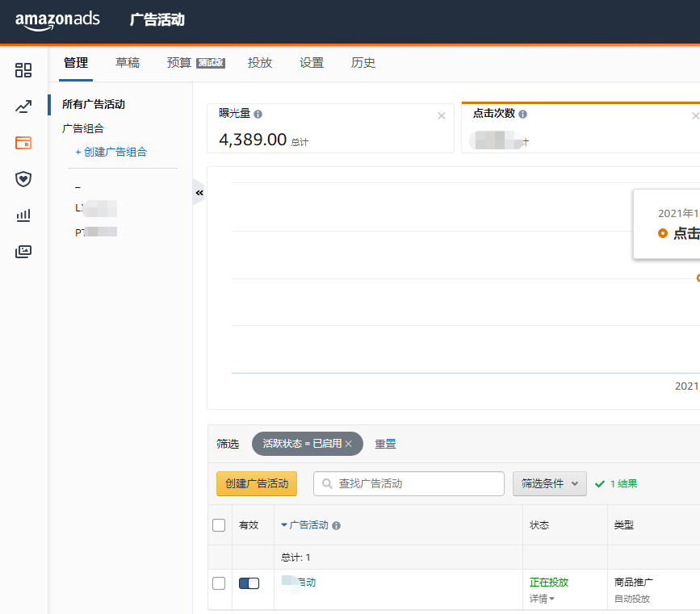Image resolution: width=700 pixels, height=614 pixels.
Task: Open the bar chart reports sidebar icon
Action: point(23,215)
